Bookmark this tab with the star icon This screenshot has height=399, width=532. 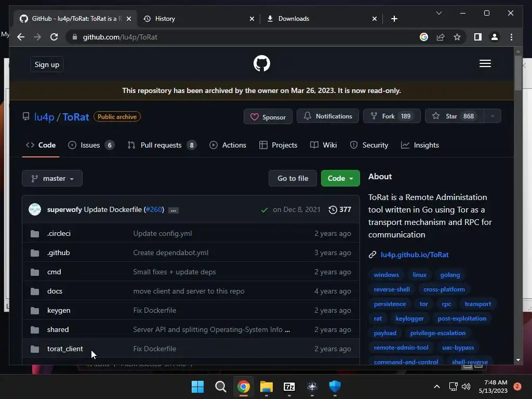click(x=457, y=37)
